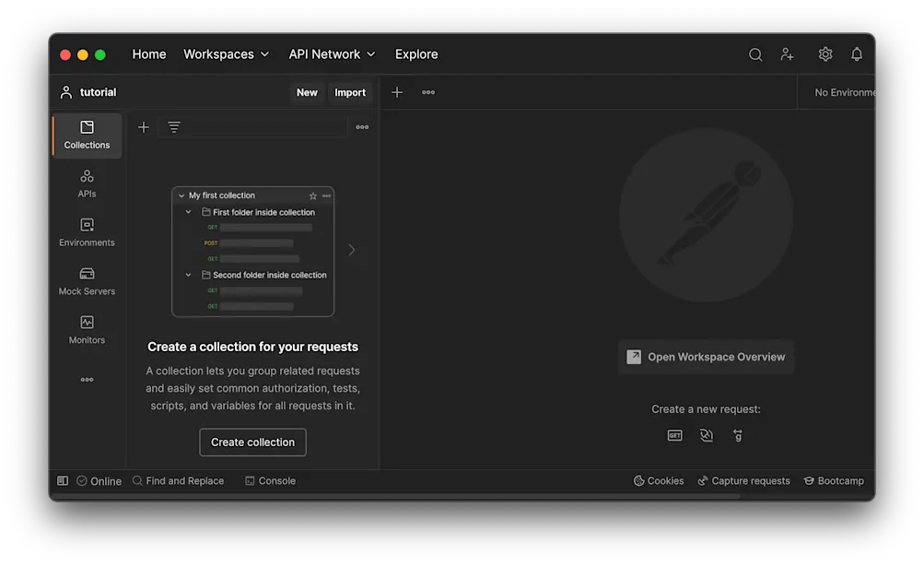The width and height of the screenshot is (924, 566).
Task: Switch to the Home menu item
Action: pyautogui.click(x=148, y=54)
